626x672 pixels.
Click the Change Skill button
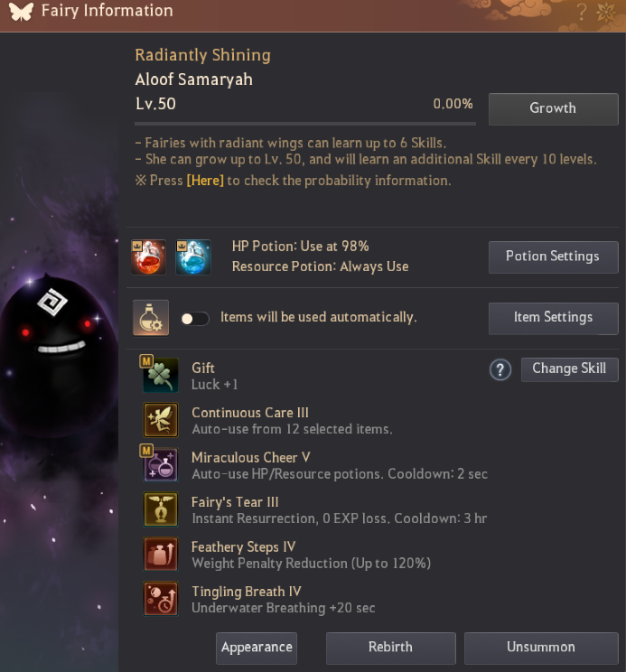point(569,369)
